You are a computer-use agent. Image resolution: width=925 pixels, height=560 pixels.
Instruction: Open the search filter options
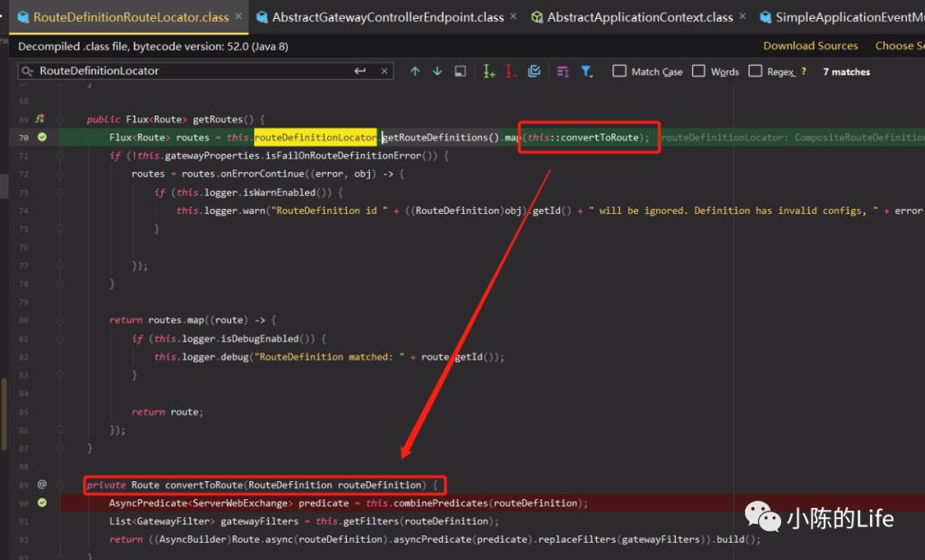tap(587, 71)
